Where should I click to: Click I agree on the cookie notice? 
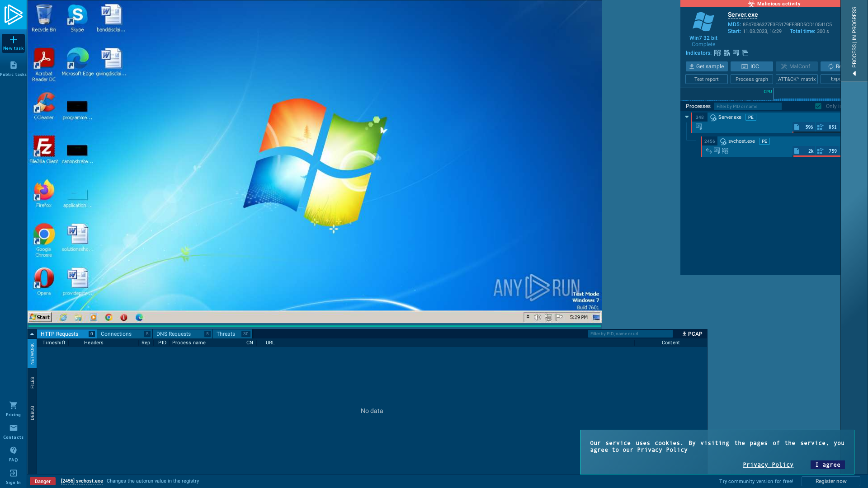pos(828,465)
